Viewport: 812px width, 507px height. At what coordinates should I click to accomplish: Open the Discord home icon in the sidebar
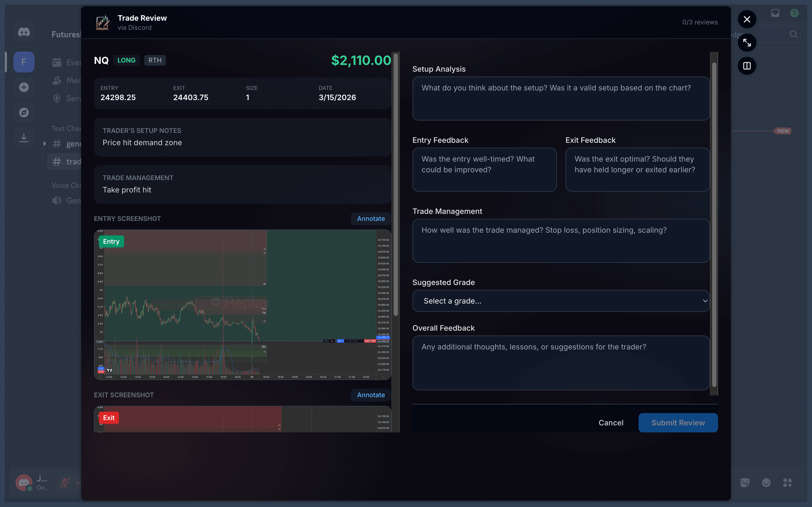[24, 32]
